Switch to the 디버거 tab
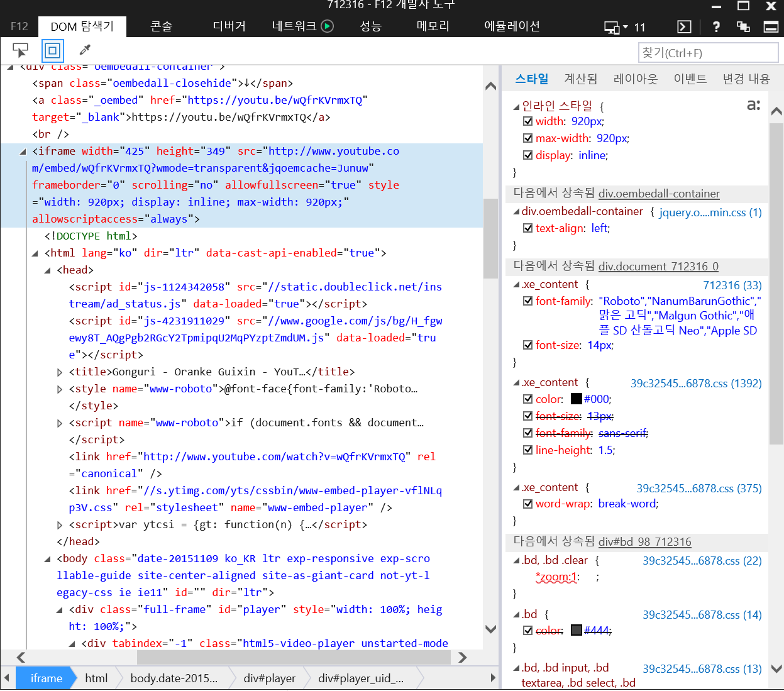 229,26
